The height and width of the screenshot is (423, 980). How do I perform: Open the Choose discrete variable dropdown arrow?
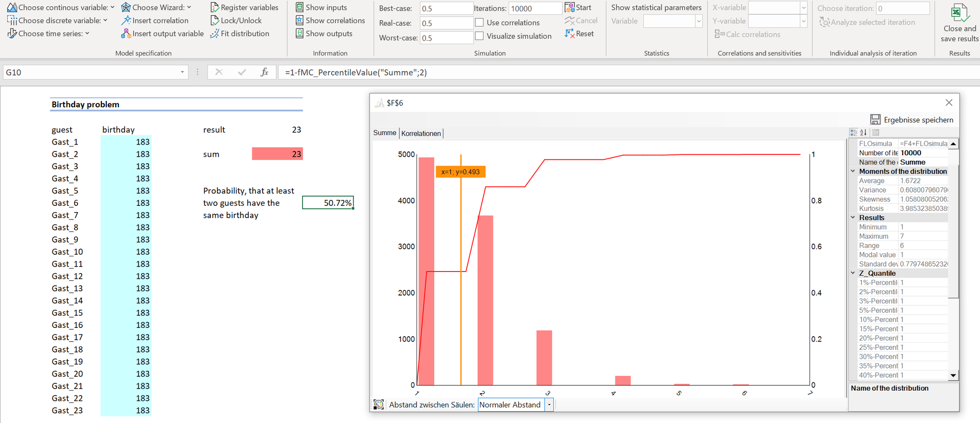105,21
